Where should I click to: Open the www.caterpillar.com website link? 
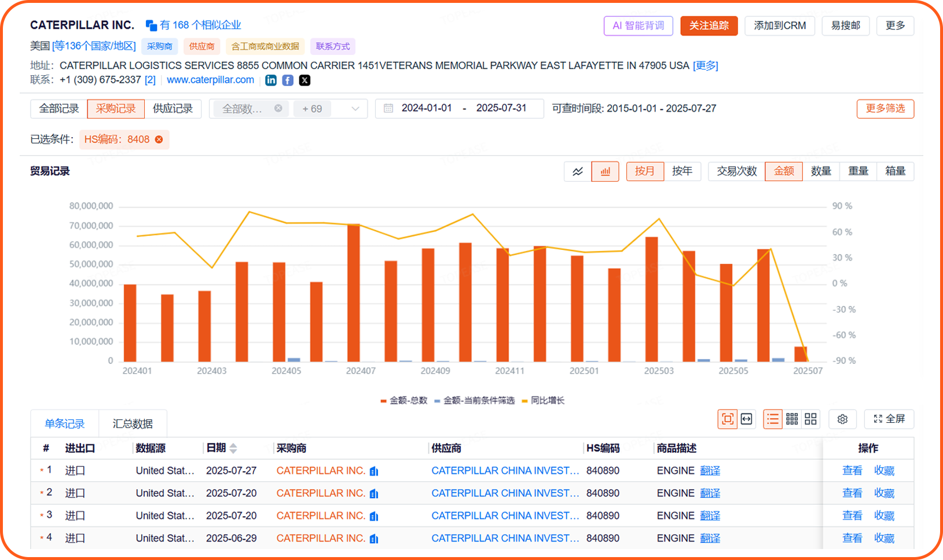210,80
